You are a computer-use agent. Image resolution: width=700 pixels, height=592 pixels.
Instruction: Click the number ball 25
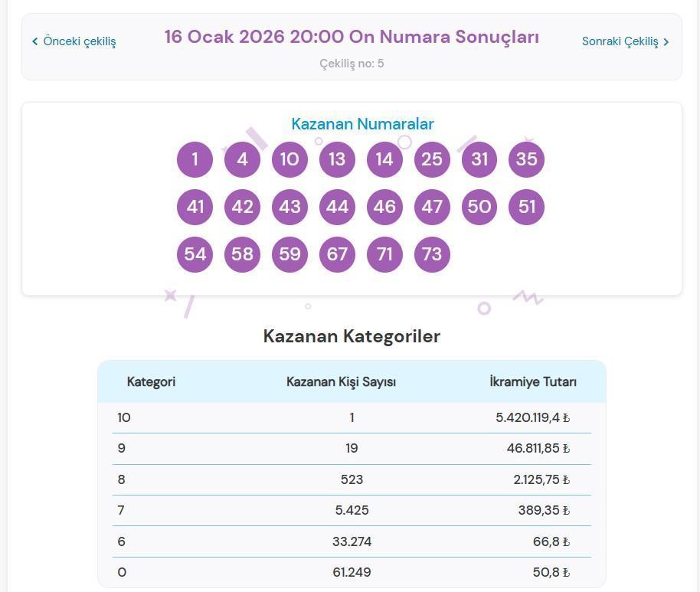click(432, 159)
